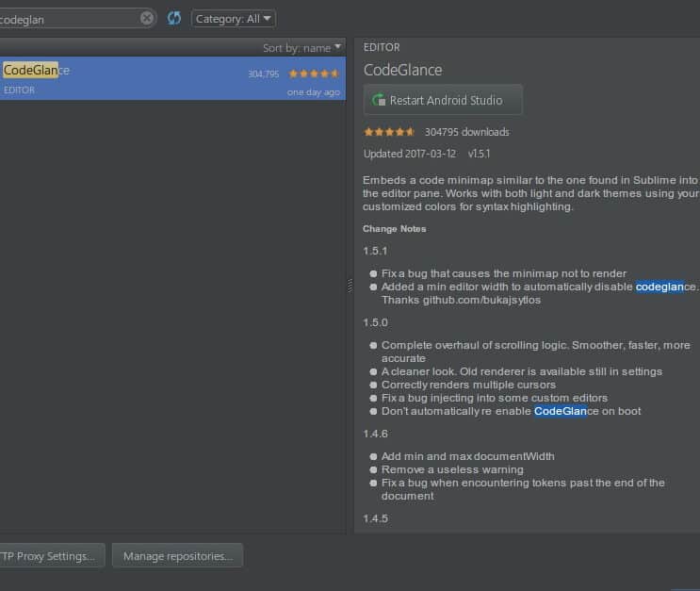Click the EDITOR category label in details pane
This screenshot has height=591, width=700.
pos(382,47)
